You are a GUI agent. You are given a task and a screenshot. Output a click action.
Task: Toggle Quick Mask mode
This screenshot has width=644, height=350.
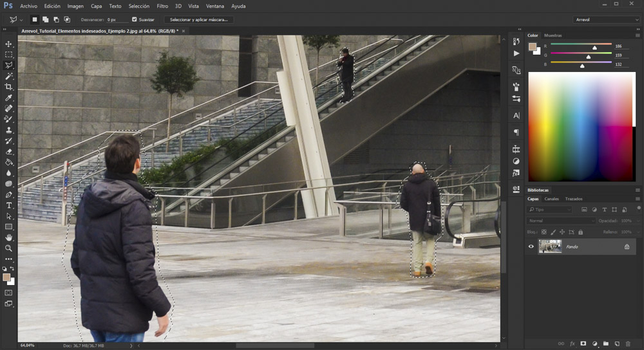click(x=8, y=293)
